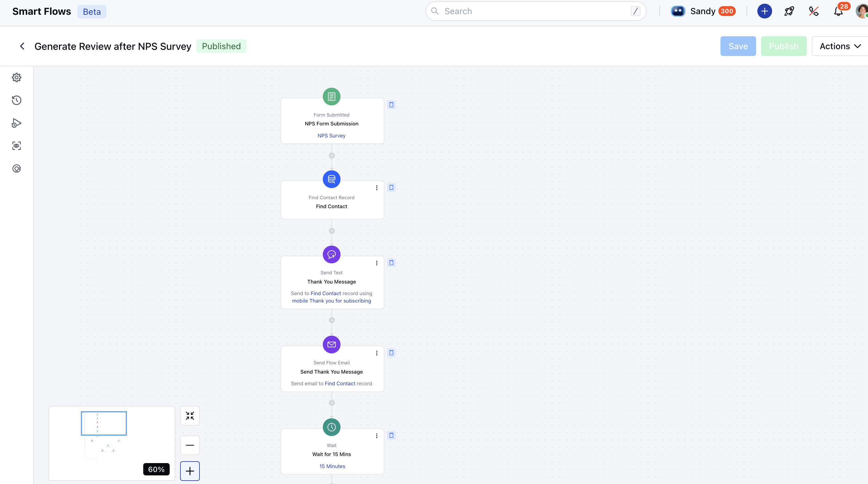Click the eye preview sidebar icon

[17, 146]
